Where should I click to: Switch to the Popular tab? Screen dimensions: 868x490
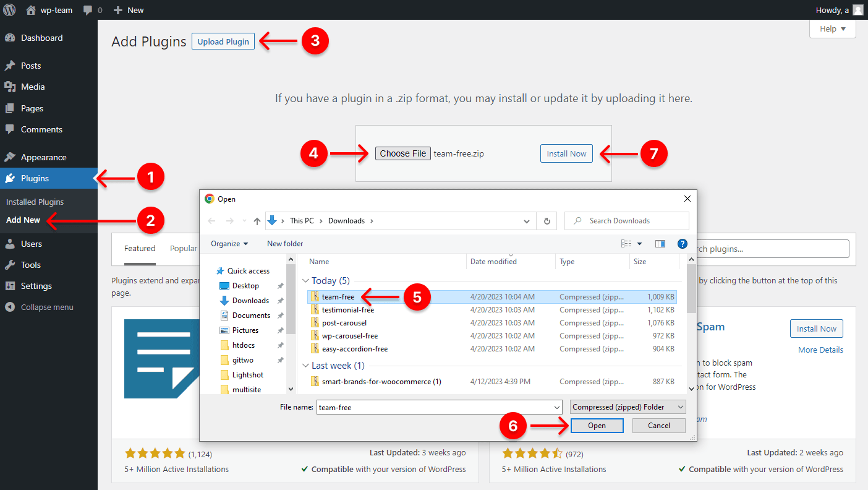(x=184, y=249)
